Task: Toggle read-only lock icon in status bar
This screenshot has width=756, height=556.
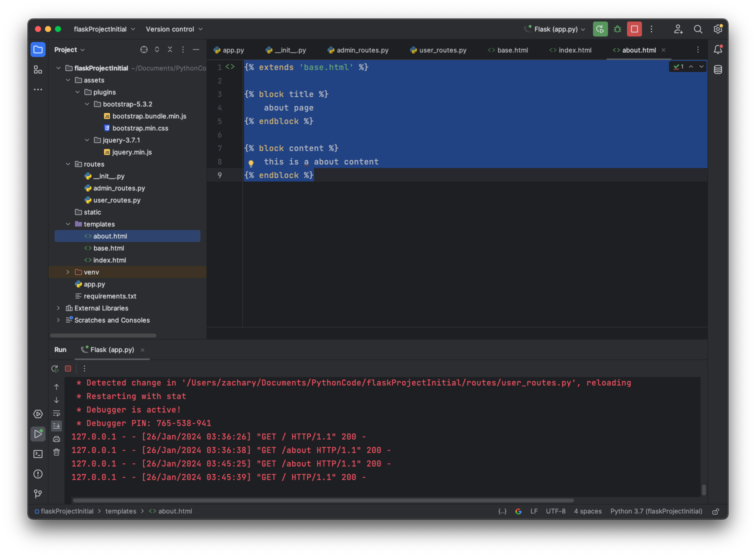Action: (x=715, y=511)
